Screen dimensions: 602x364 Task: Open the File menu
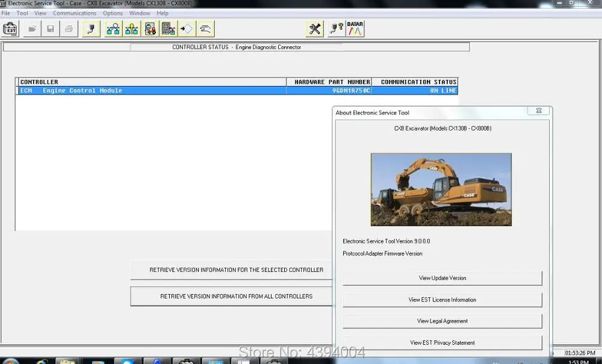pyautogui.click(x=6, y=13)
